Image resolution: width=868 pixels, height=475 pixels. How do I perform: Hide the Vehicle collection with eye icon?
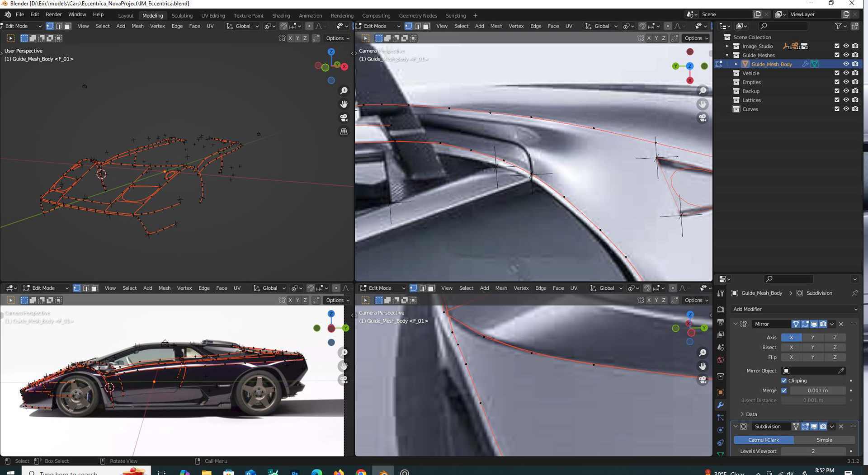[x=846, y=73]
